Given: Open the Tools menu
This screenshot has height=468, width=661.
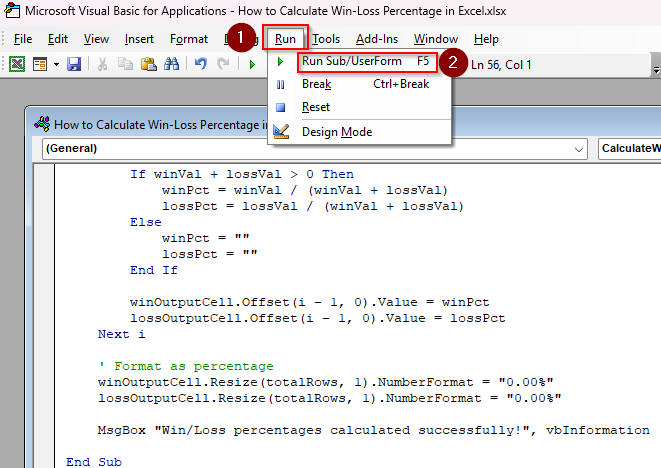Looking at the screenshot, I should [326, 39].
